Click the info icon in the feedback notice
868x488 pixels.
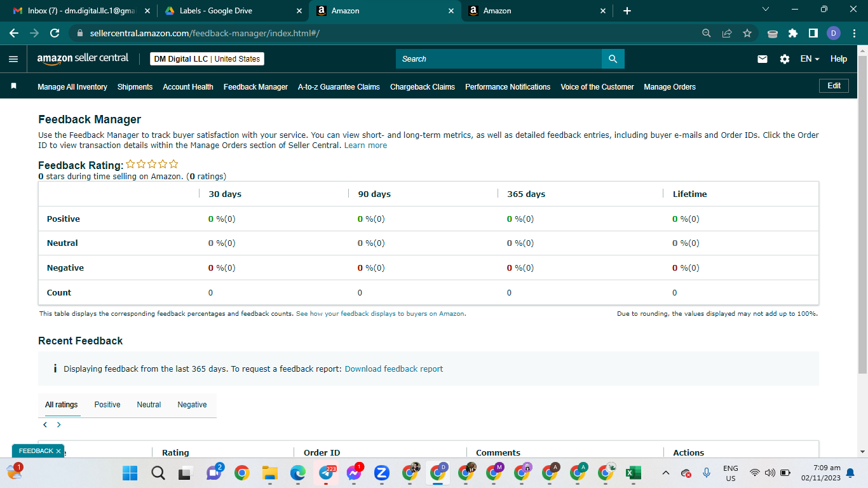coord(55,369)
